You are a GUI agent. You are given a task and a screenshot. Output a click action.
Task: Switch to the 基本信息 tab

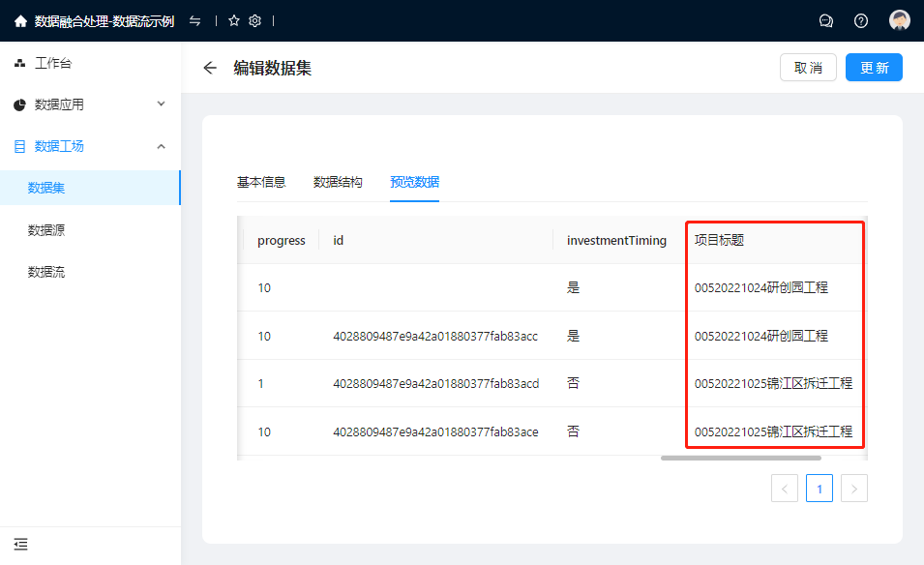coord(261,182)
